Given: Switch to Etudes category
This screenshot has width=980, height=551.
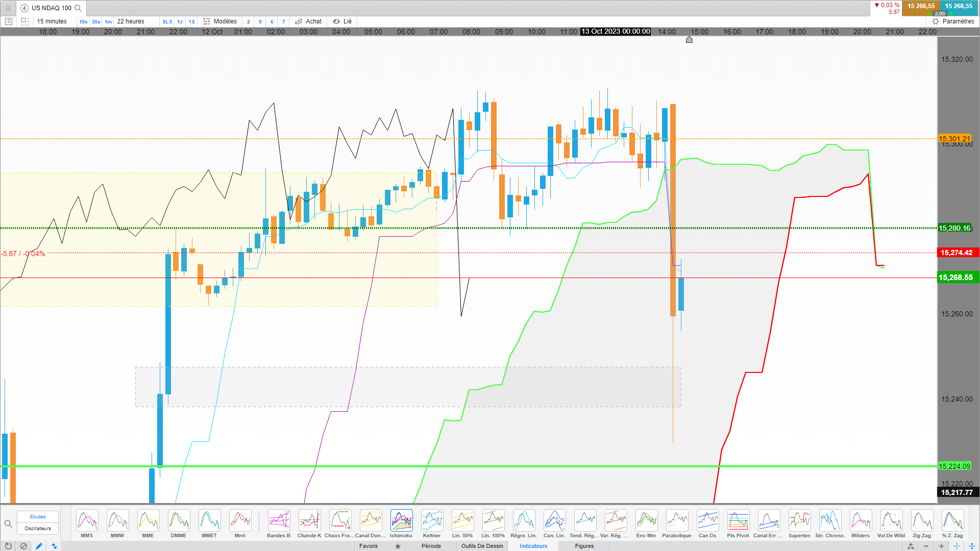Looking at the screenshot, I should click(38, 517).
